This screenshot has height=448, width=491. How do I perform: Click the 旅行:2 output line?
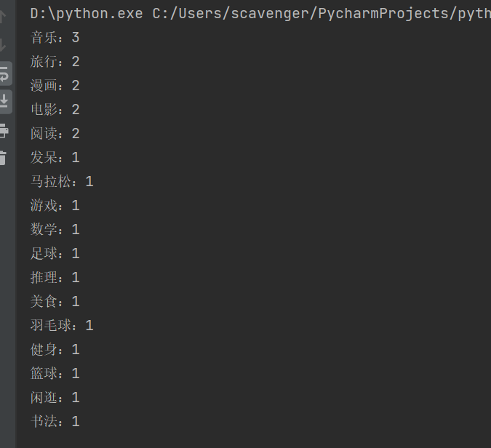tap(55, 62)
